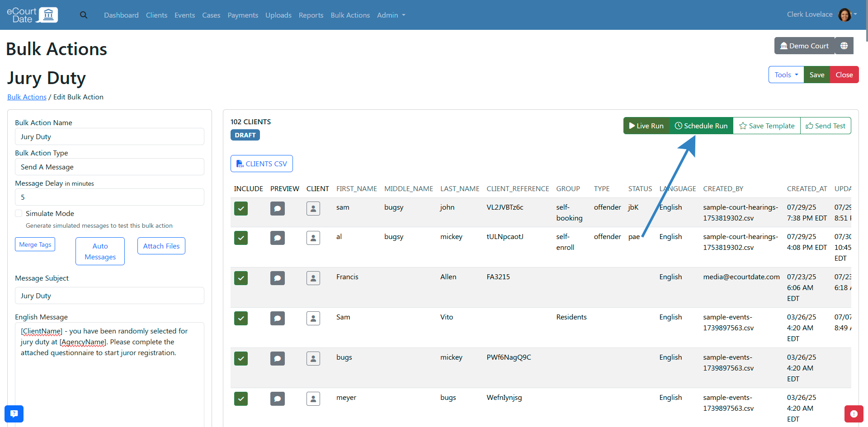868x427 pixels.
Task: Open the Cases page
Action: [x=211, y=15]
